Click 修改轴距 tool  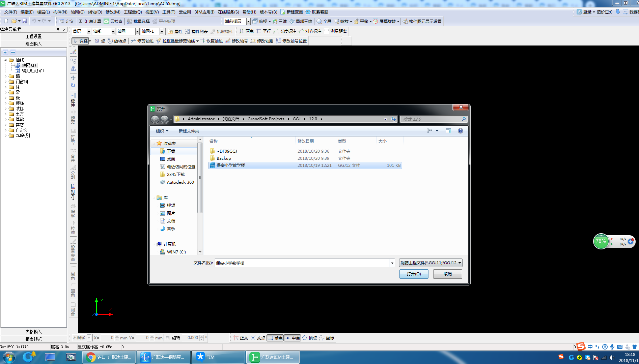(x=262, y=41)
